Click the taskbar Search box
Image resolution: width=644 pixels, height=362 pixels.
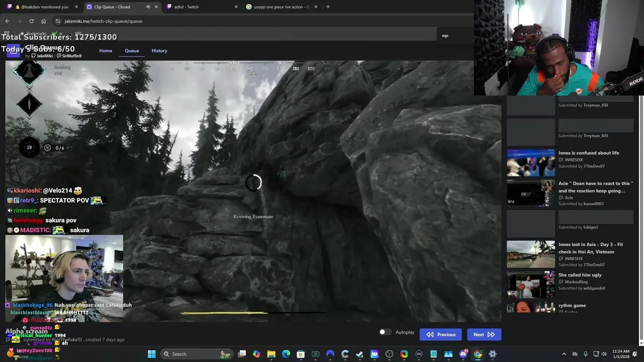coord(196,354)
